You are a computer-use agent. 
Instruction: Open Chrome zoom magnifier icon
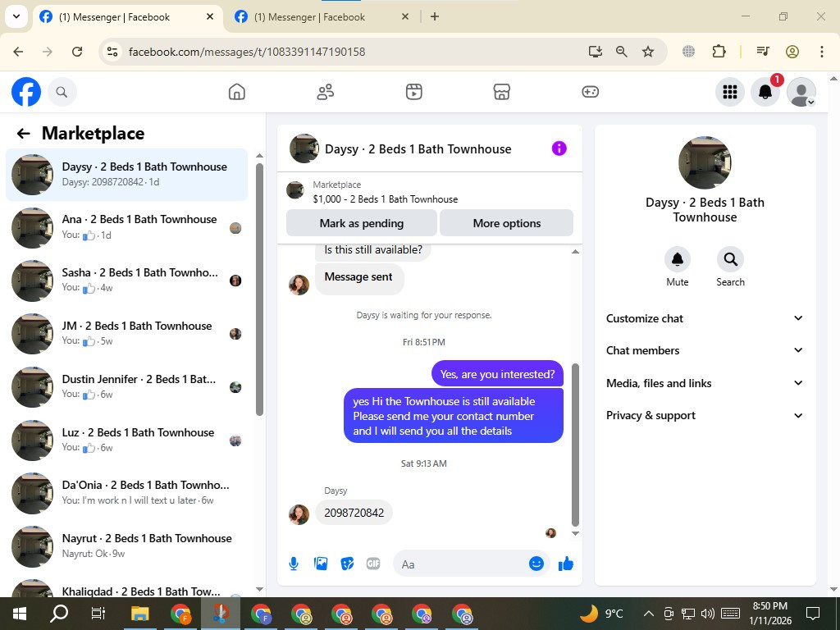point(622,52)
